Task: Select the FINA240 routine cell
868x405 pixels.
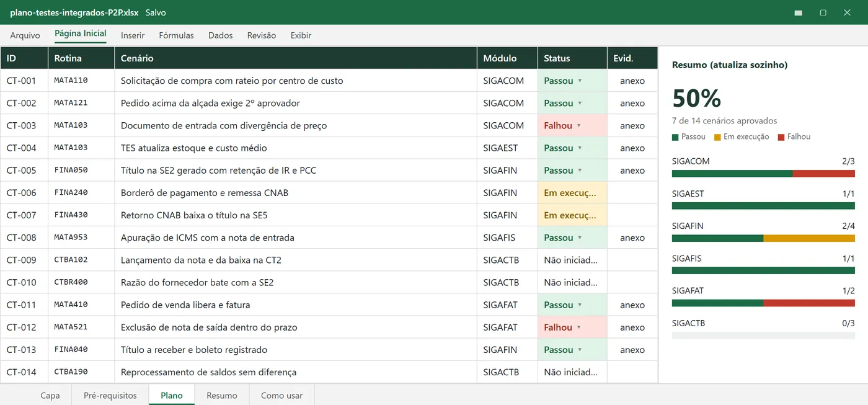Action: (x=81, y=193)
